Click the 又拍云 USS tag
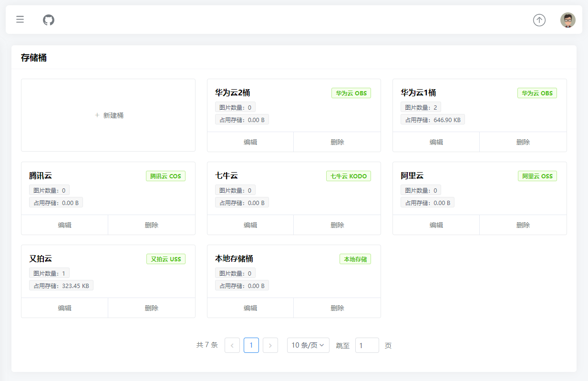 (x=166, y=259)
